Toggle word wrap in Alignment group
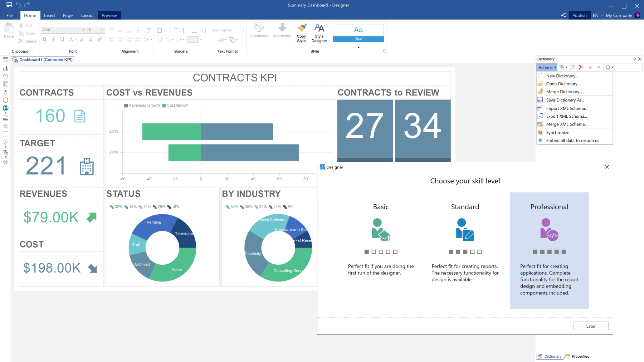This screenshot has height=362, width=644. pyautogui.click(x=149, y=30)
